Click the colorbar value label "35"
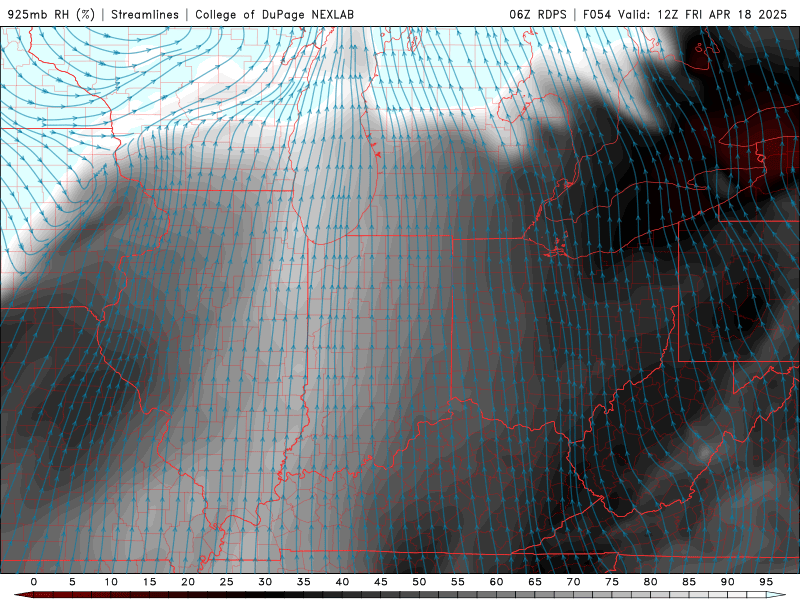This screenshot has height=600, width=800. (x=304, y=582)
